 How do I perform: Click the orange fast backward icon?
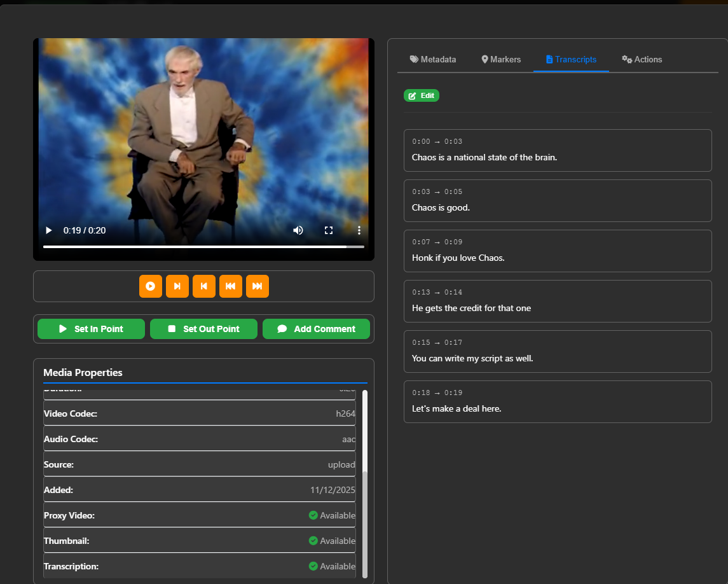(230, 286)
